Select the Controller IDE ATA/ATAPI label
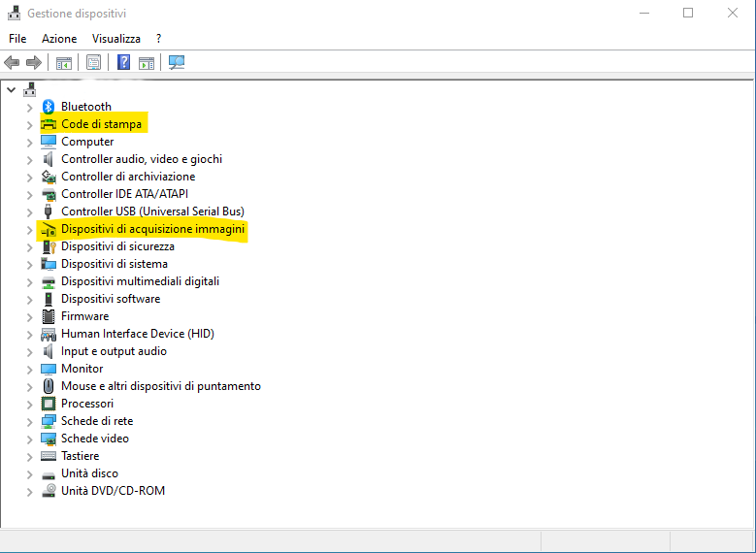Viewport: 756px width, 553px height. [x=124, y=194]
